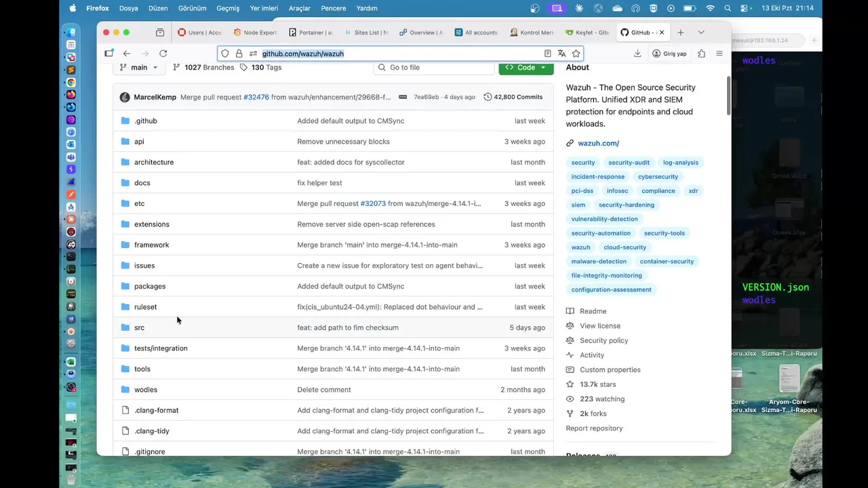The image size is (868, 488).
Task: Open the Yer imleri menu
Action: pos(264,8)
